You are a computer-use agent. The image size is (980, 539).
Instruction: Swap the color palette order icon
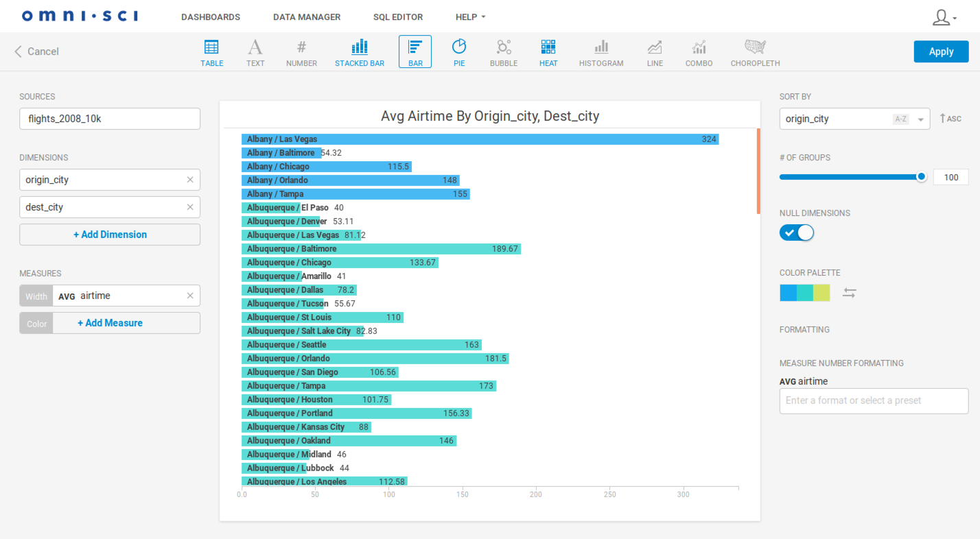click(x=850, y=293)
